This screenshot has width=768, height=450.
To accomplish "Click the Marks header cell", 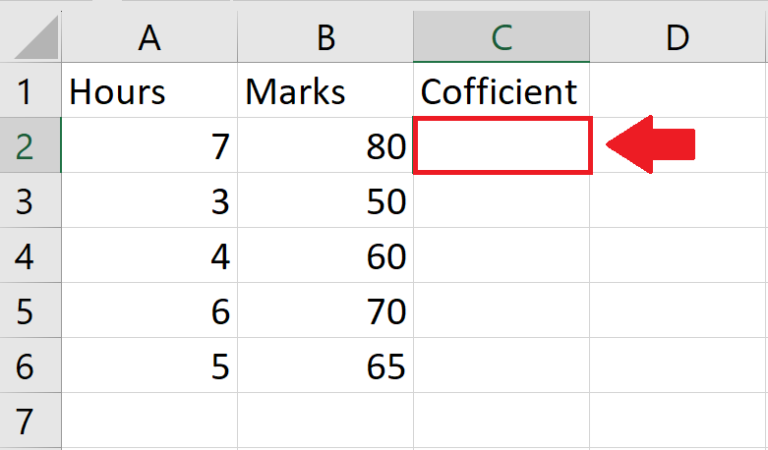I will click(325, 92).
